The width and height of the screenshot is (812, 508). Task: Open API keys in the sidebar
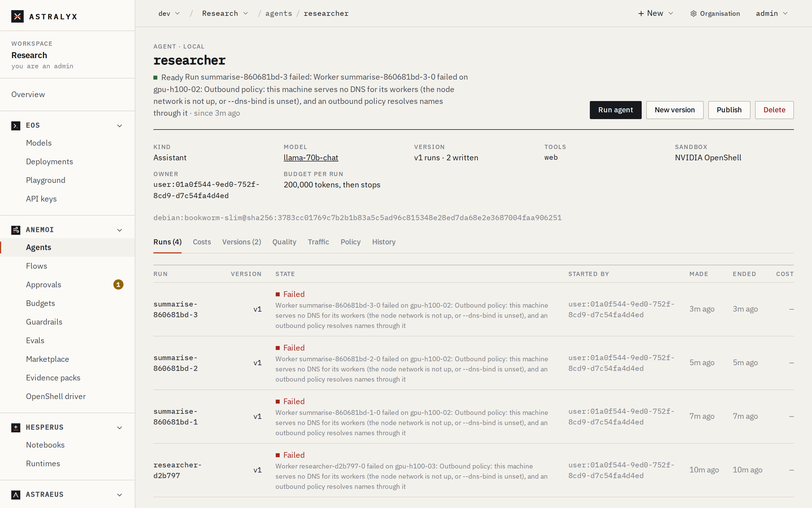click(x=41, y=199)
